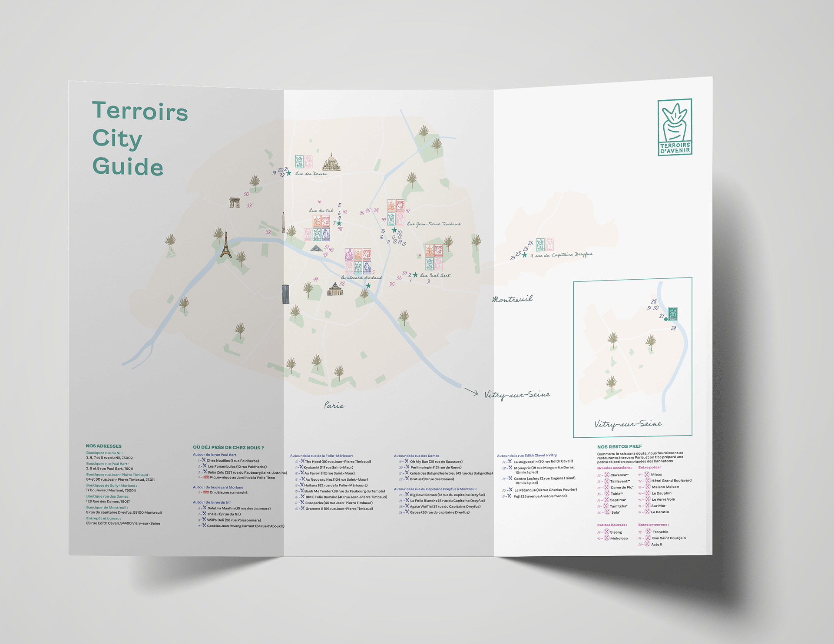Click the pink circled icon beside Mokoloco
834x644 pixels.
pos(607,538)
